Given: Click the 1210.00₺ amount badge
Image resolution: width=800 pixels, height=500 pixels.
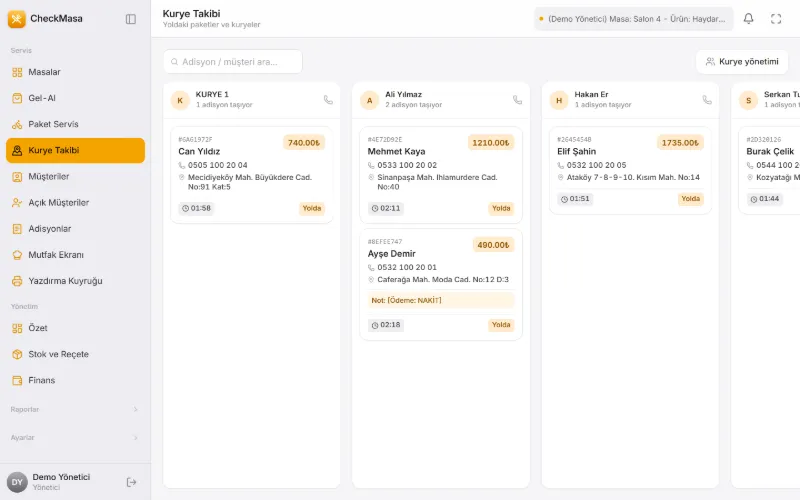Looking at the screenshot, I should coord(491,143).
